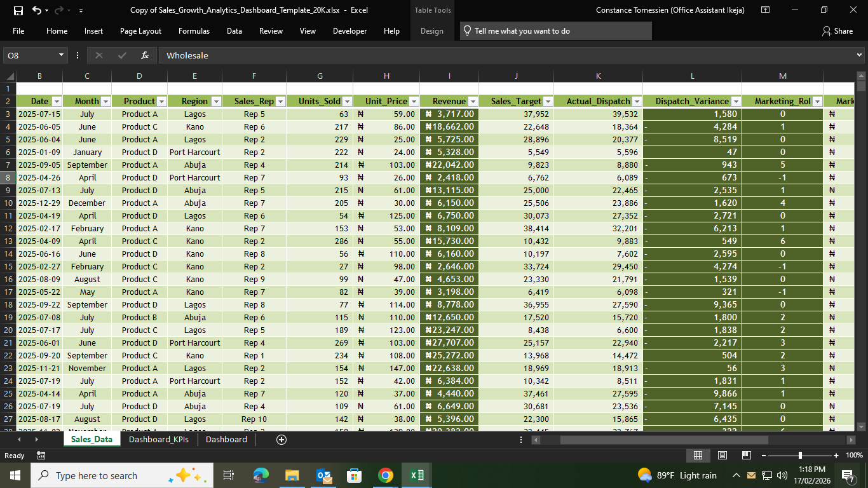Click the Share button
The height and width of the screenshot is (488, 868).
click(837, 31)
